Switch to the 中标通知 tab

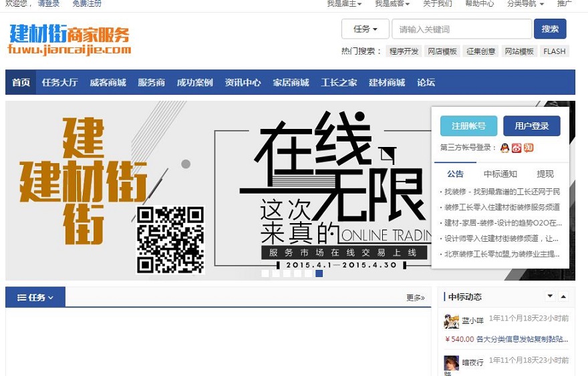tap(500, 174)
